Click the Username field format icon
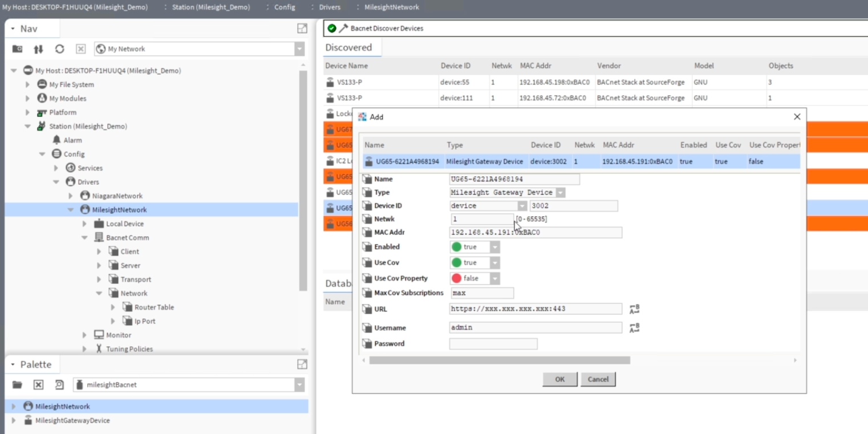The image size is (868, 434). (634, 328)
